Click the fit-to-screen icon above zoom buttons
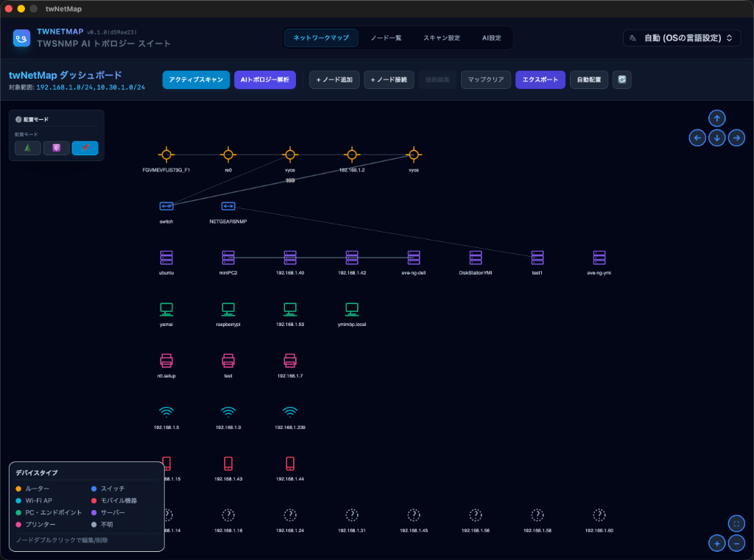This screenshot has width=754, height=560. [736, 523]
